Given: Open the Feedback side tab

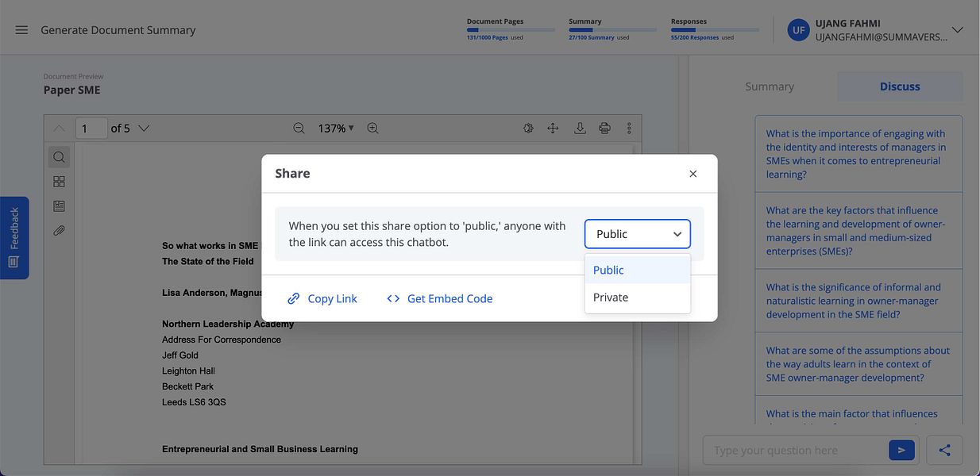Looking at the screenshot, I should pyautogui.click(x=14, y=238).
